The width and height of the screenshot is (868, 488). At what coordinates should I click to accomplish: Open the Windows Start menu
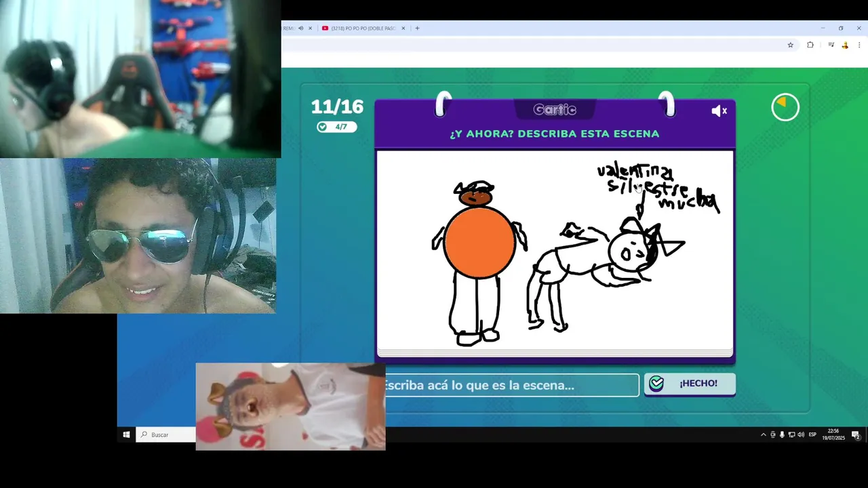(126, 434)
